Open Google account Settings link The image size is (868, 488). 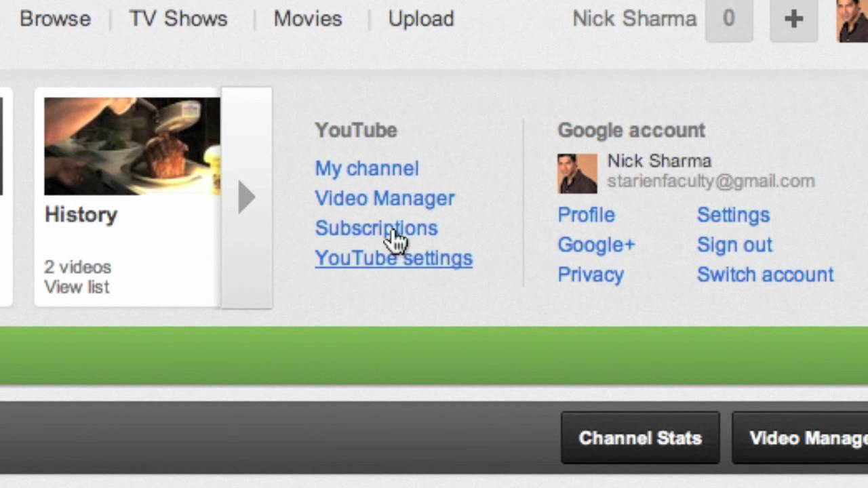(x=733, y=215)
